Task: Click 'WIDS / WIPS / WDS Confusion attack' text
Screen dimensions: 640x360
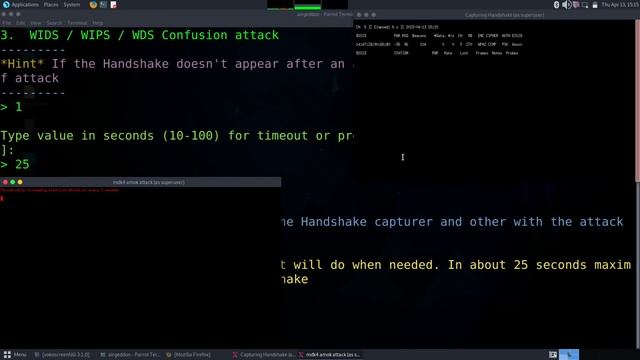Action: coord(154,35)
